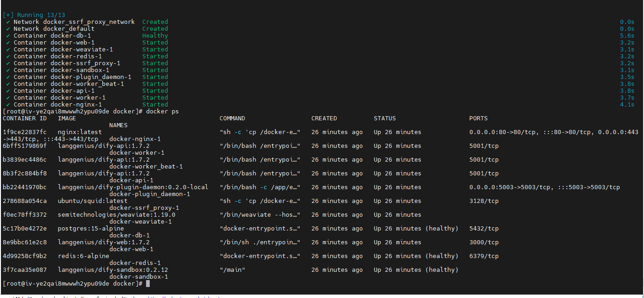
Task: Click the Healthy status of docker-db-1
Action: tap(155, 35)
